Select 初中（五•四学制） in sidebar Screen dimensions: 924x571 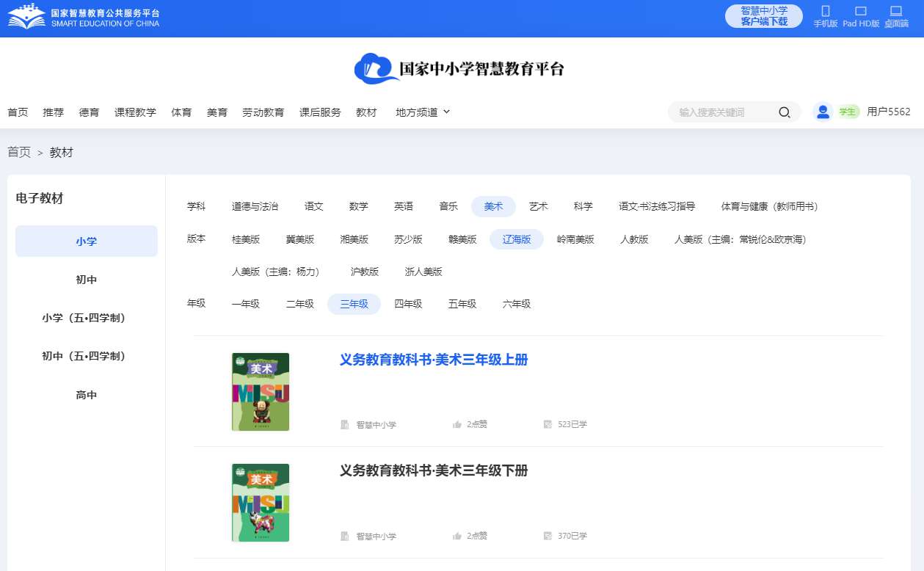coord(87,356)
